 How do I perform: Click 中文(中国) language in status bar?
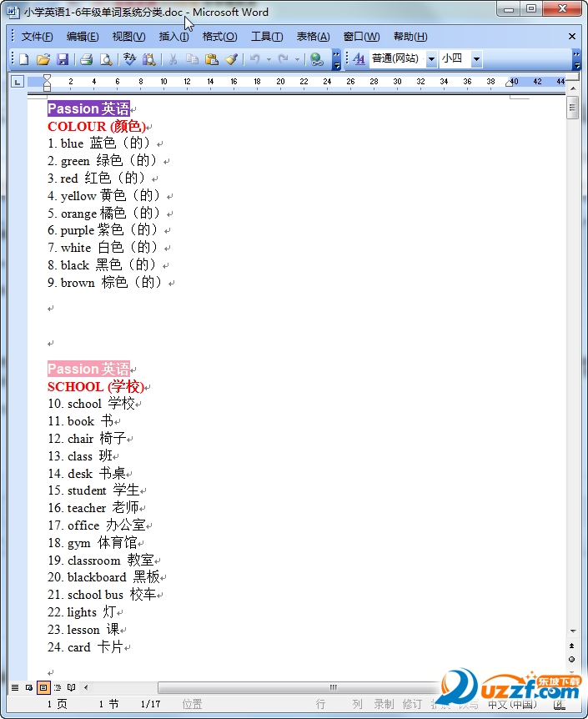click(512, 704)
